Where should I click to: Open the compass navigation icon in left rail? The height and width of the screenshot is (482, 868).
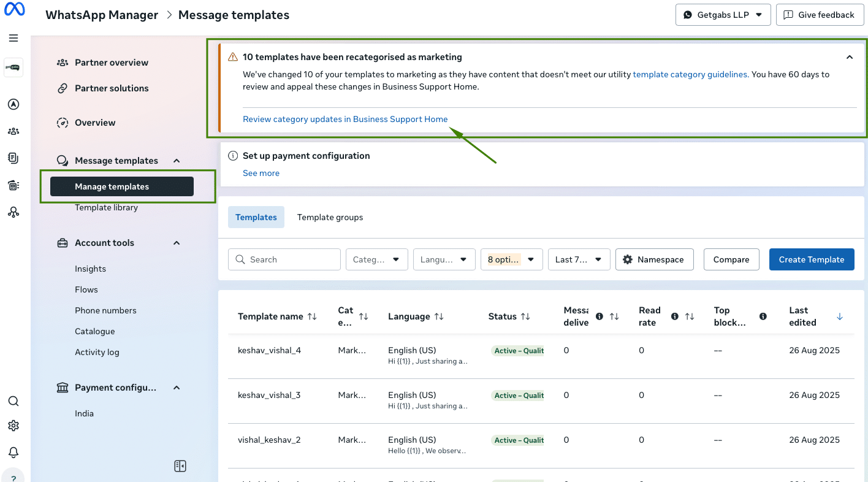(13, 104)
